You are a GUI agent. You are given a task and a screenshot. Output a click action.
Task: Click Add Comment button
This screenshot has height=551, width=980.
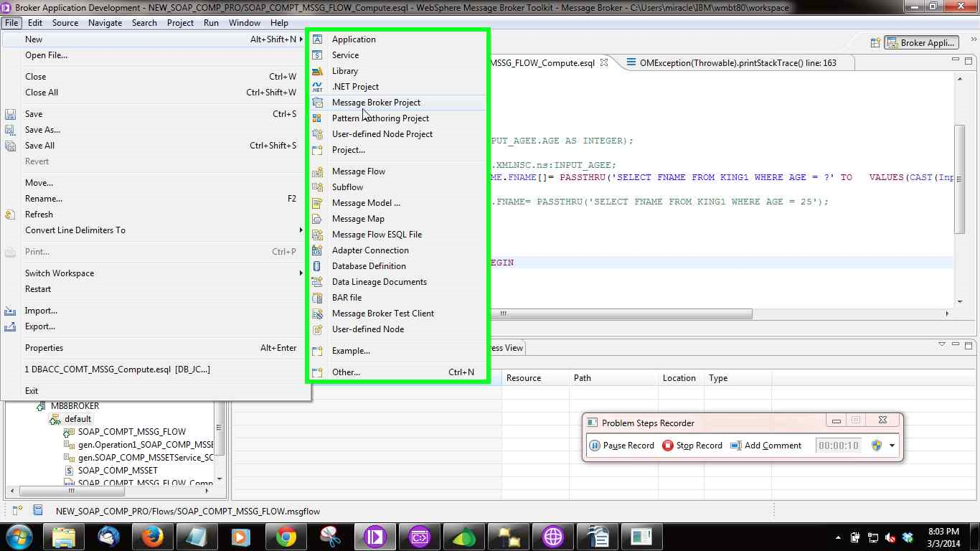pos(766,446)
